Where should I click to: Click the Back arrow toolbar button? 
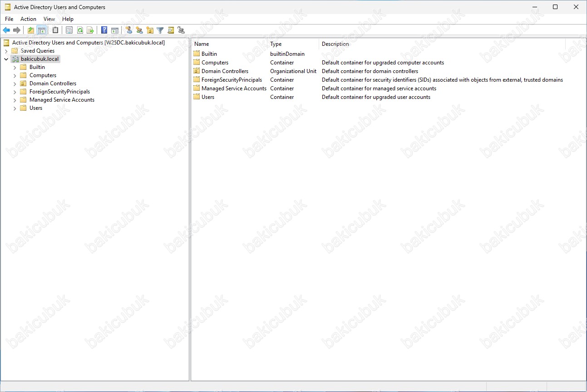point(6,30)
